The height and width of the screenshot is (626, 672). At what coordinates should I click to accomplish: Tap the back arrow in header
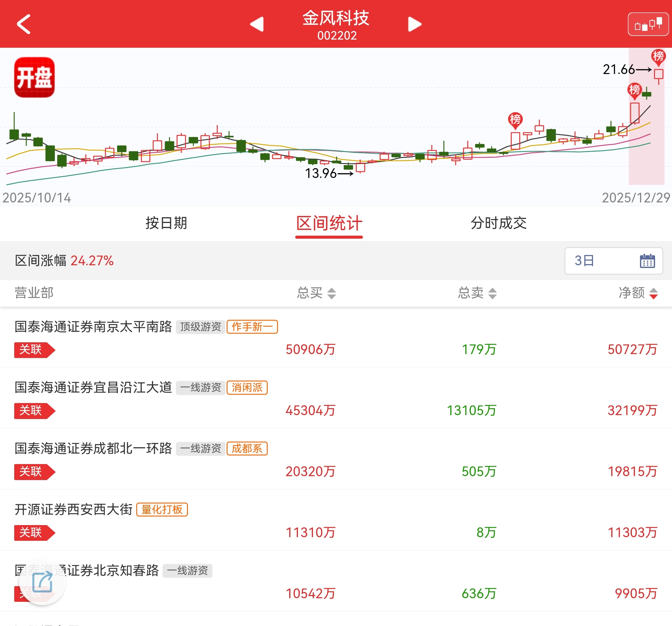point(24,24)
